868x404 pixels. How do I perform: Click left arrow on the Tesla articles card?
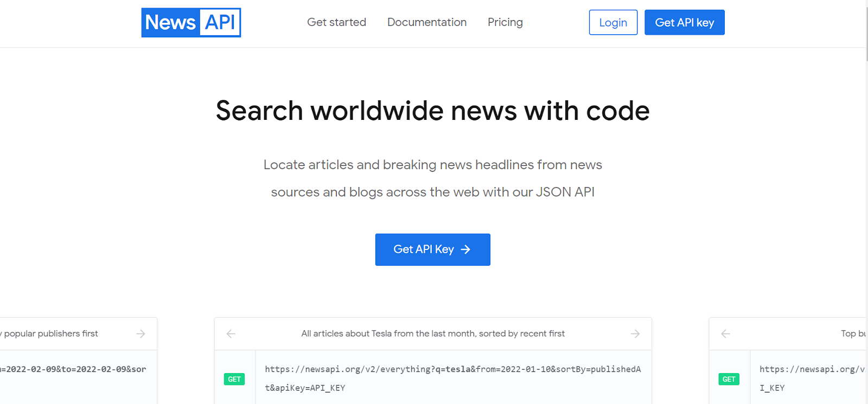pyautogui.click(x=231, y=334)
